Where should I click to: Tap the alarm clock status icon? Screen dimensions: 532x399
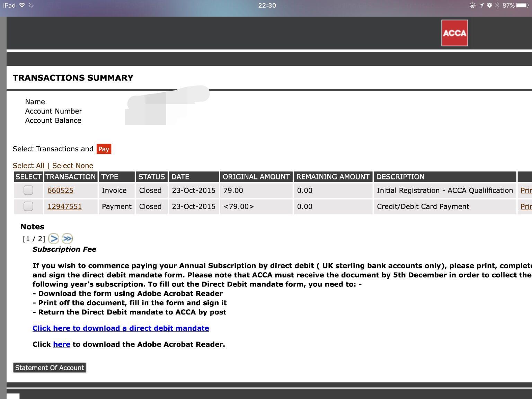(x=489, y=5)
